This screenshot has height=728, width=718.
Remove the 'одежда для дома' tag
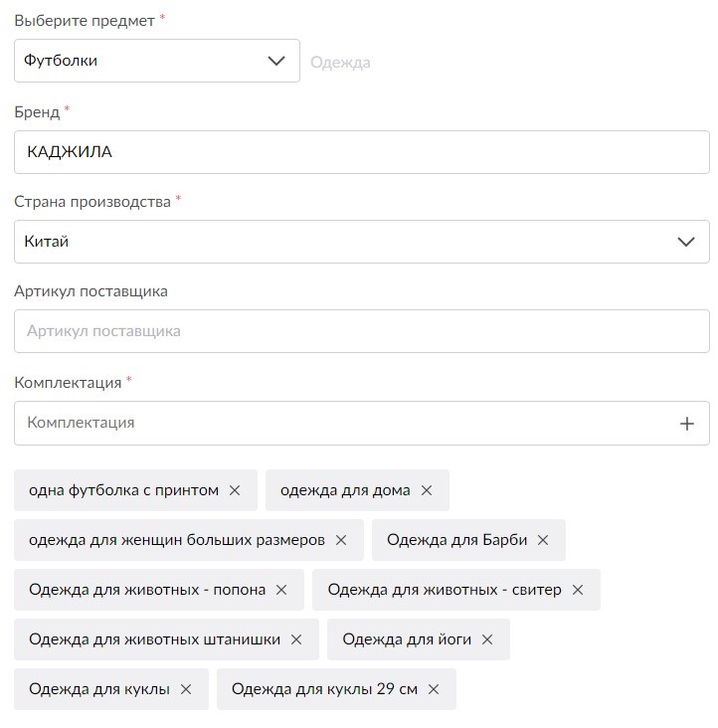pyautogui.click(x=427, y=490)
